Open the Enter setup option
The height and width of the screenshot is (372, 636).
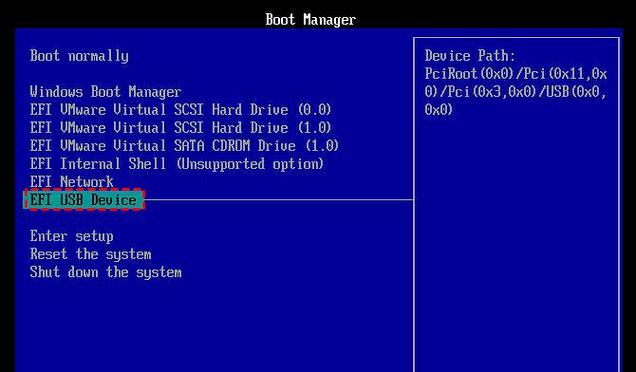click(x=72, y=236)
